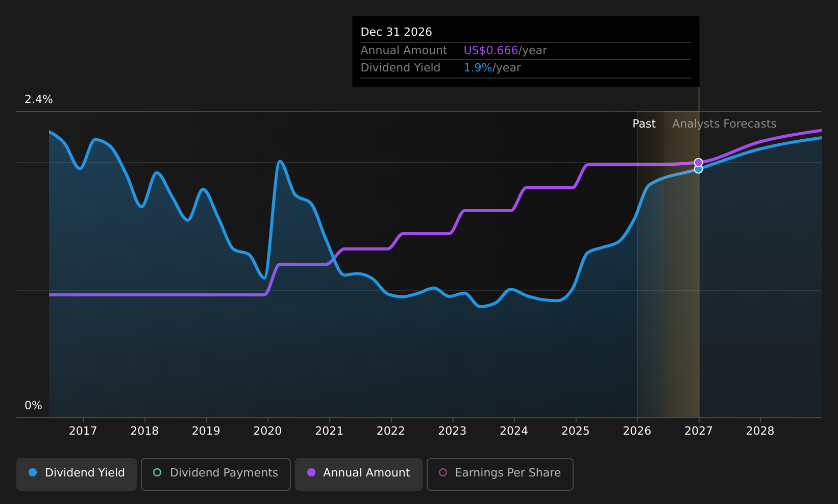Toggle the Dividend Yield legend series
The image size is (838, 504).
tap(77, 474)
